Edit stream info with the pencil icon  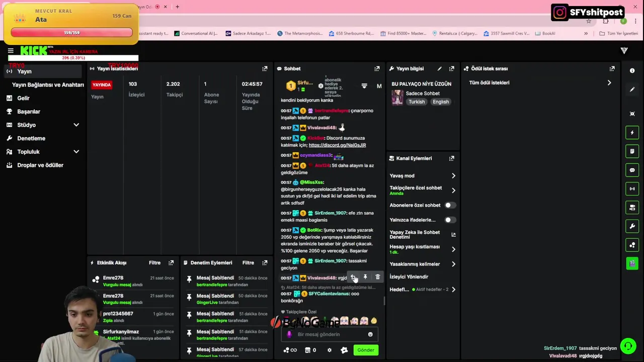coord(439,68)
